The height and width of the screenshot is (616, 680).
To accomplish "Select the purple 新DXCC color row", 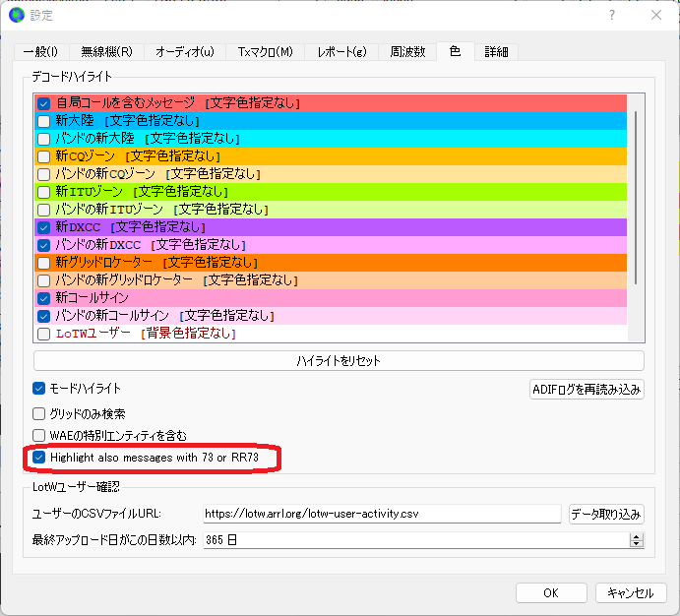I will coord(331,227).
